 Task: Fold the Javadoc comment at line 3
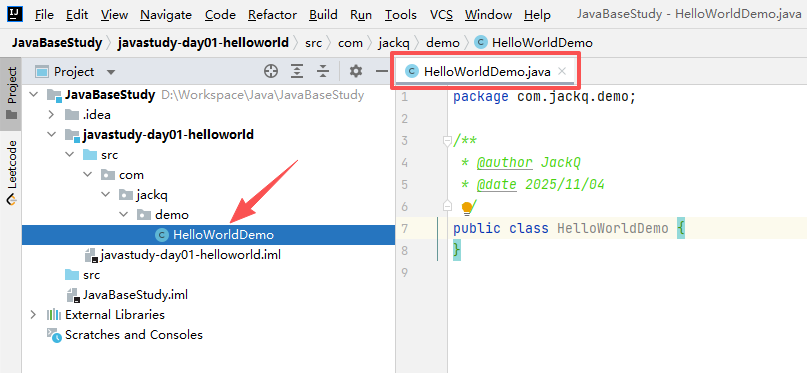pyautogui.click(x=447, y=140)
